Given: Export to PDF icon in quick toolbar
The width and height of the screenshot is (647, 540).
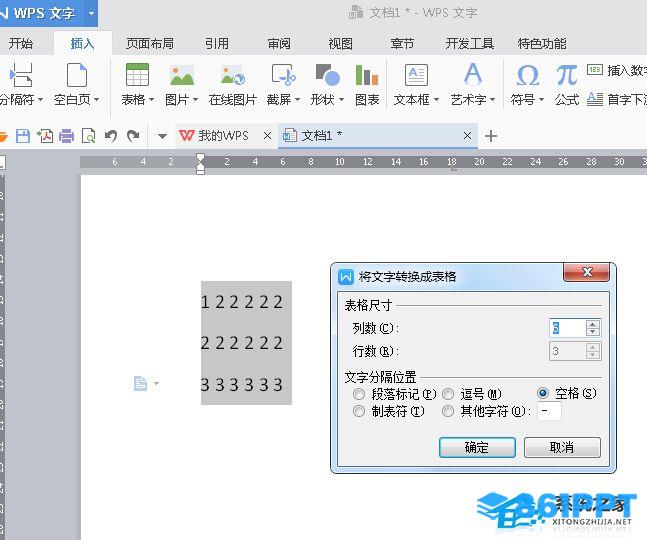Looking at the screenshot, I should point(45,136).
